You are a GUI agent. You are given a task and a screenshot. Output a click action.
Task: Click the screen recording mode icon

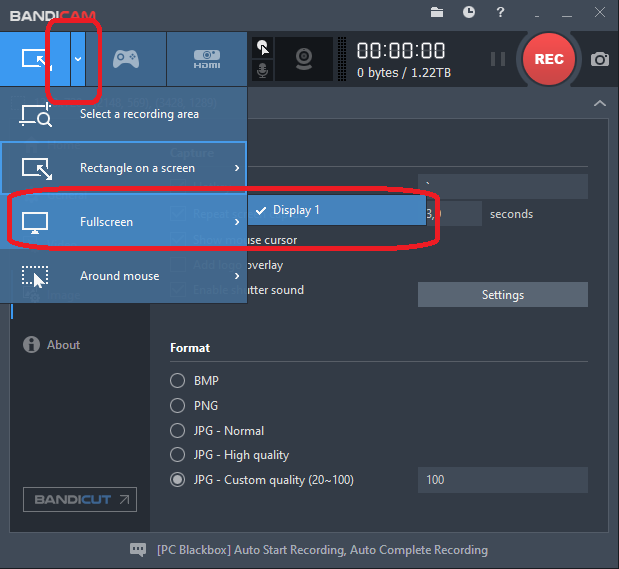pyautogui.click(x=35, y=58)
